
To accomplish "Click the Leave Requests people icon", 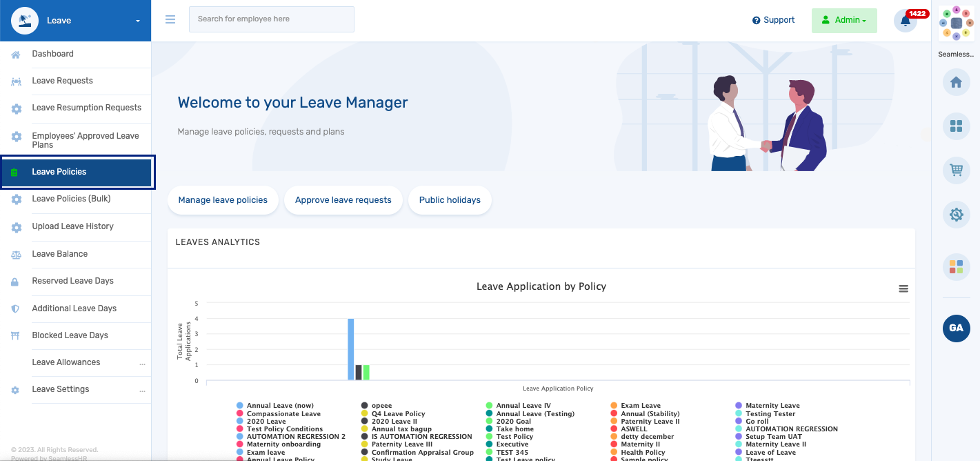I will click(16, 81).
